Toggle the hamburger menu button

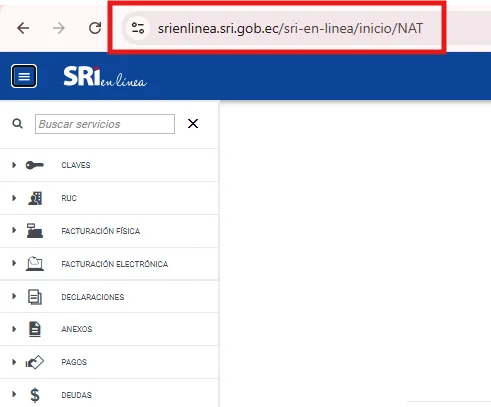coord(24,76)
